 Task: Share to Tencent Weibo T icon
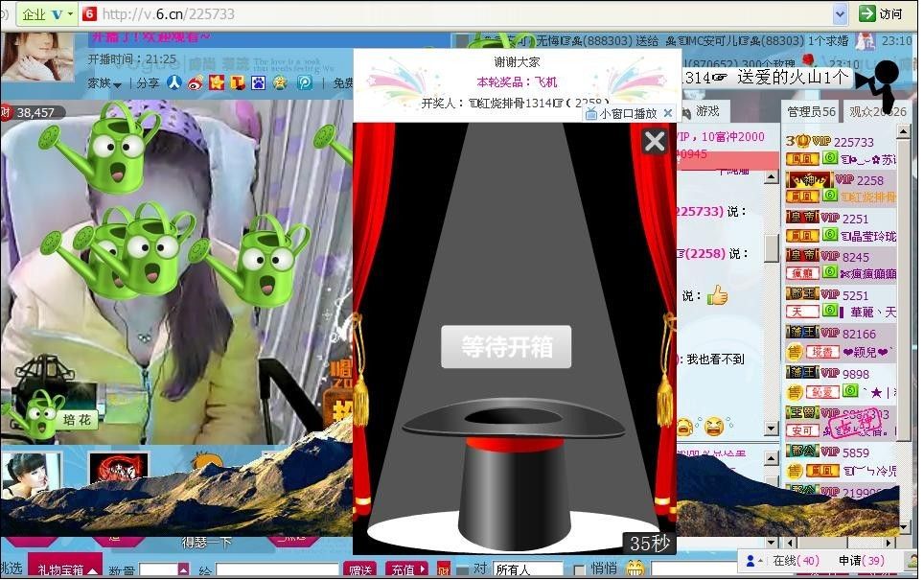pos(238,82)
